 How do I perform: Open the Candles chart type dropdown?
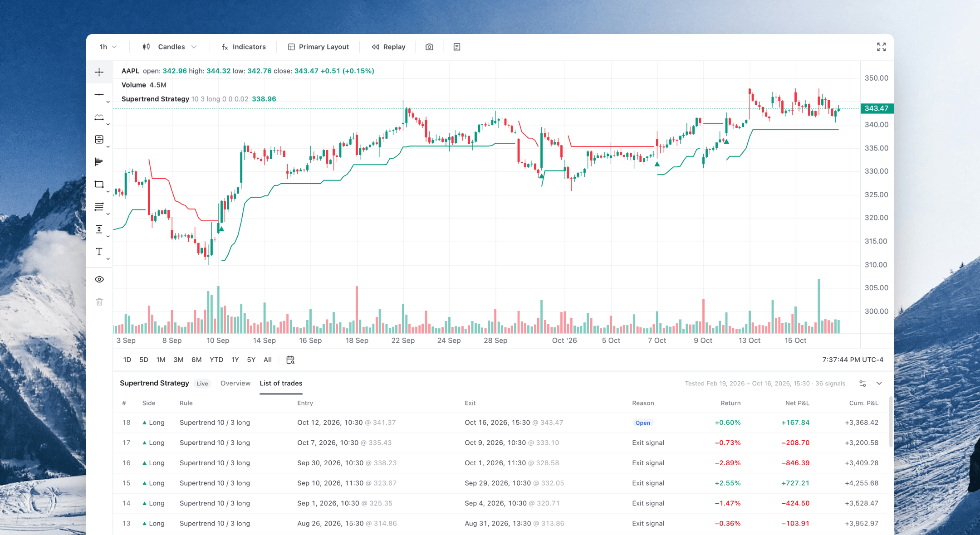(169, 47)
